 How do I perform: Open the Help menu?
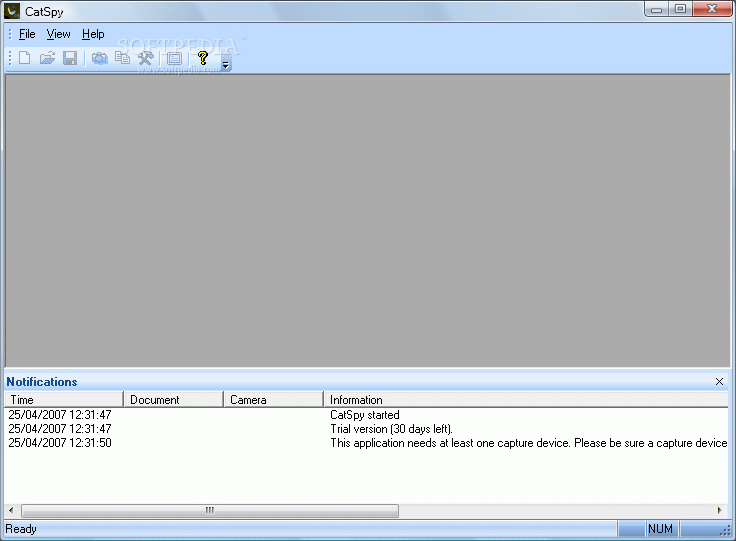(x=93, y=34)
